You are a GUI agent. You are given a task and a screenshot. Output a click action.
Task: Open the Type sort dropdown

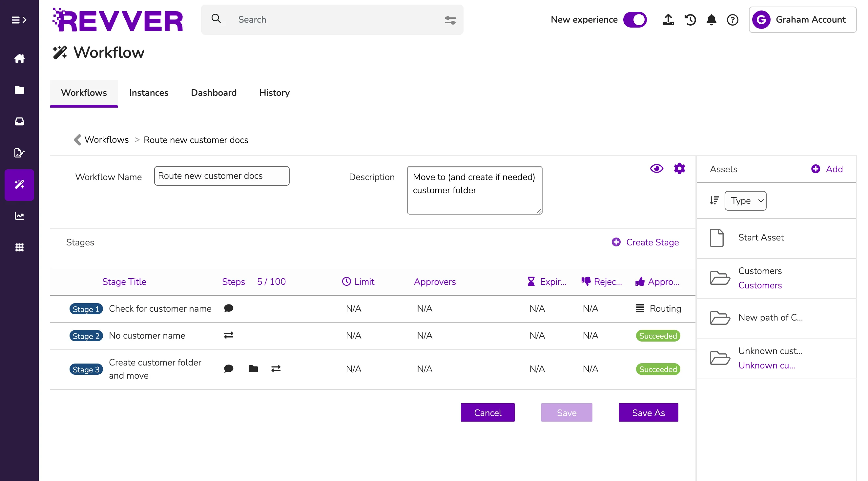coord(745,200)
